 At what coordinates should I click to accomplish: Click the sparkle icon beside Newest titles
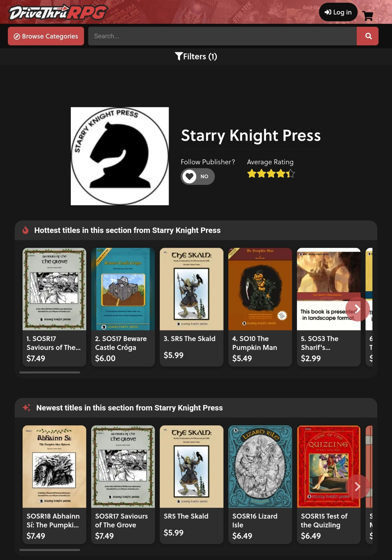27,408
